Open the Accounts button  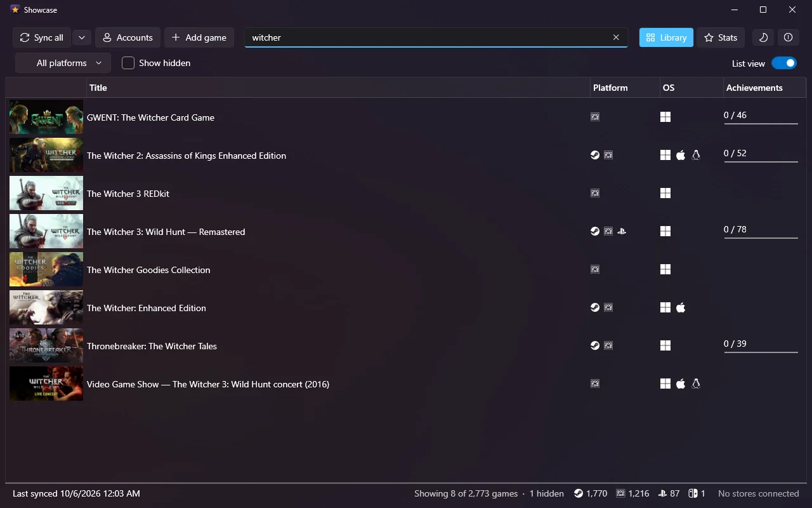(128, 37)
